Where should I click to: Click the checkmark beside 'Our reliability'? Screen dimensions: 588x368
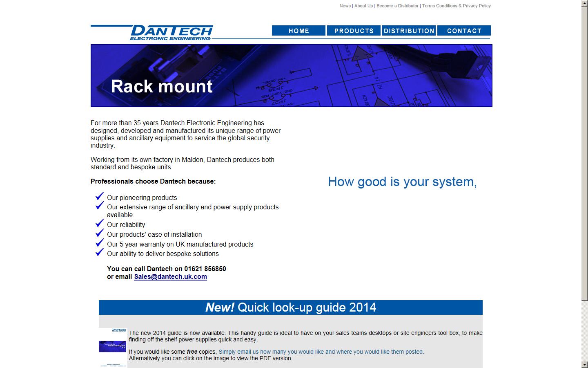coord(99,223)
